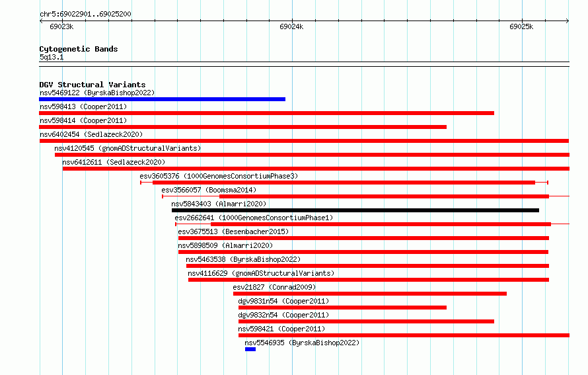Click the Cytogenetic Bands track title
Screen dimensions: 588x375
coord(79,49)
